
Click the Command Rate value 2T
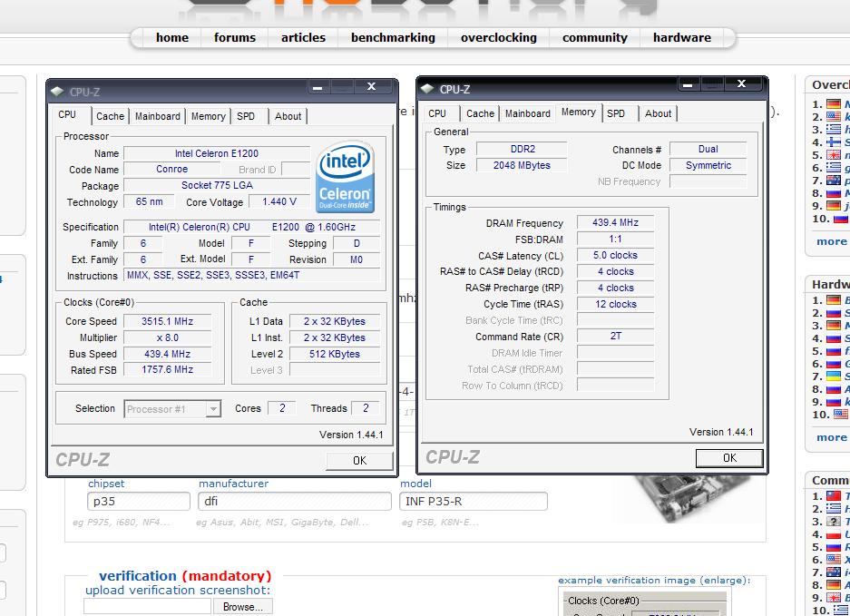pos(615,336)
